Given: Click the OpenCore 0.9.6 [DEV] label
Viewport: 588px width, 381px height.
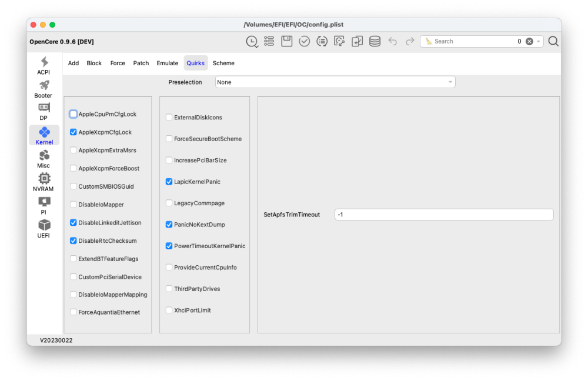Looking at the screenshot, I should click(62, 42).
